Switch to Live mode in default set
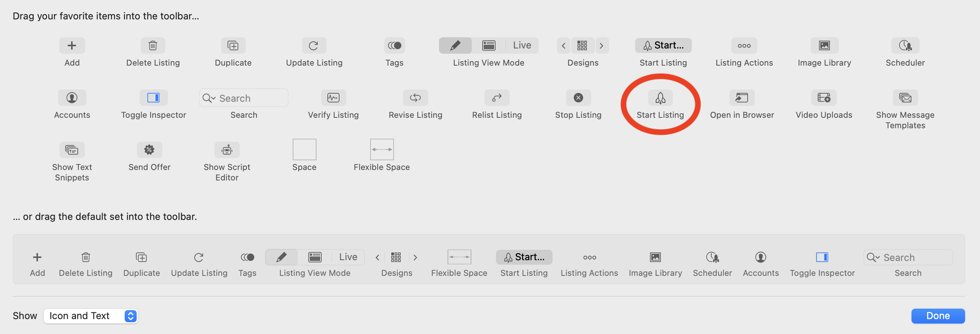The image size is (980, 334). 348,258
